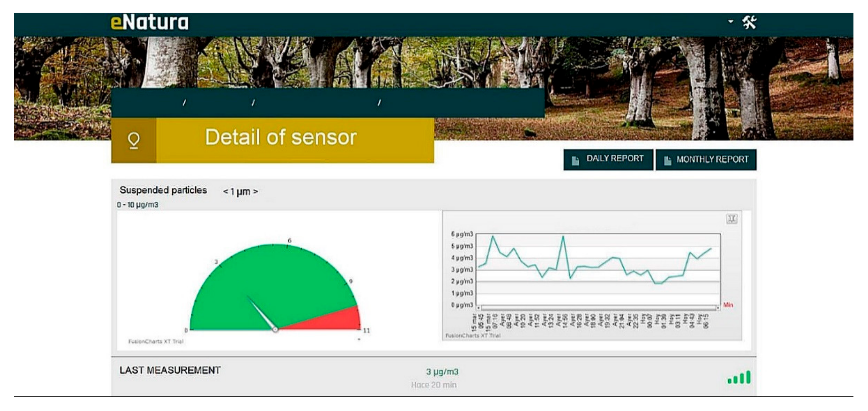Click the 3 µg/m3 last measurement value
The height and width of the screenshot is (411, 868).
(442, 372)
